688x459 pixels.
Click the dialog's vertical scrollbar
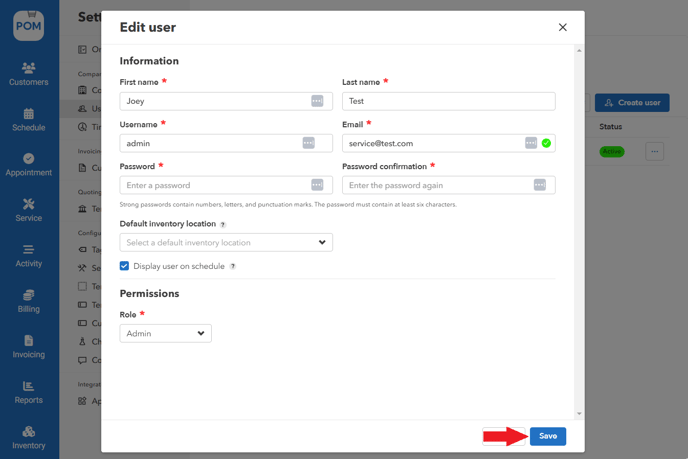(x=579, y=230)
